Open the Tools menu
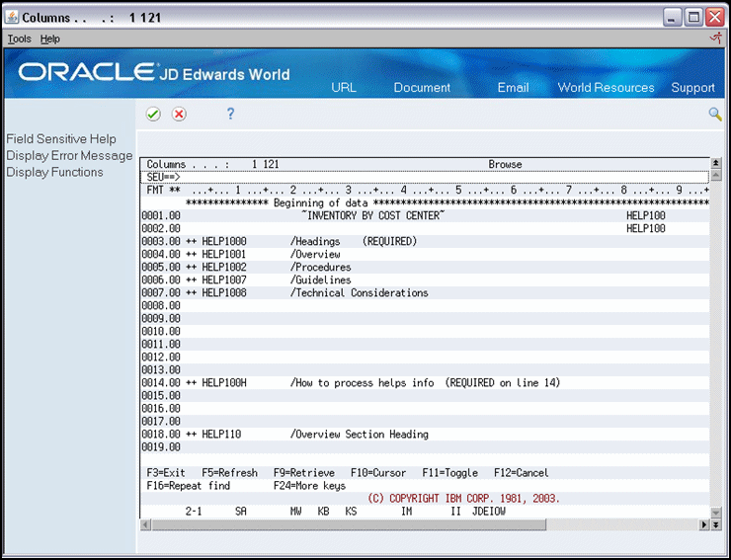The width and height of the screenshot is (731, 560). point(19,40)
